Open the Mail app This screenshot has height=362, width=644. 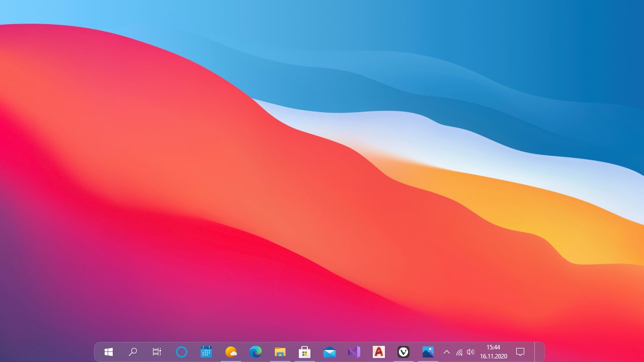point(330,352)
